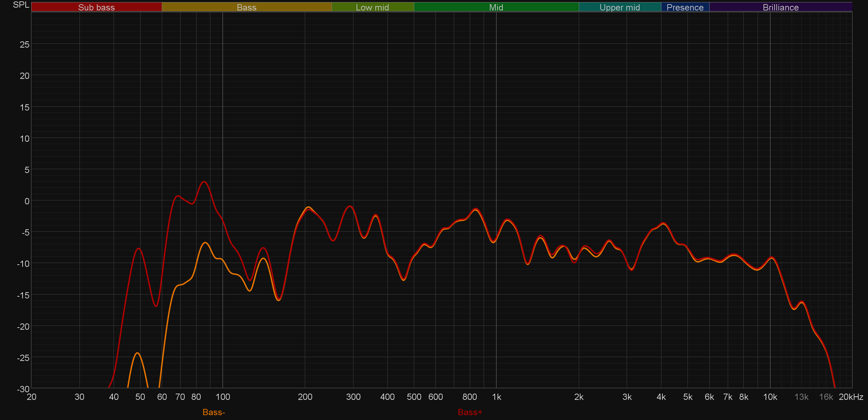The width and height of the screenshot is (868, 420).
Task: Click the 100 Hz frequency axis label
Action: click(223, 397)
